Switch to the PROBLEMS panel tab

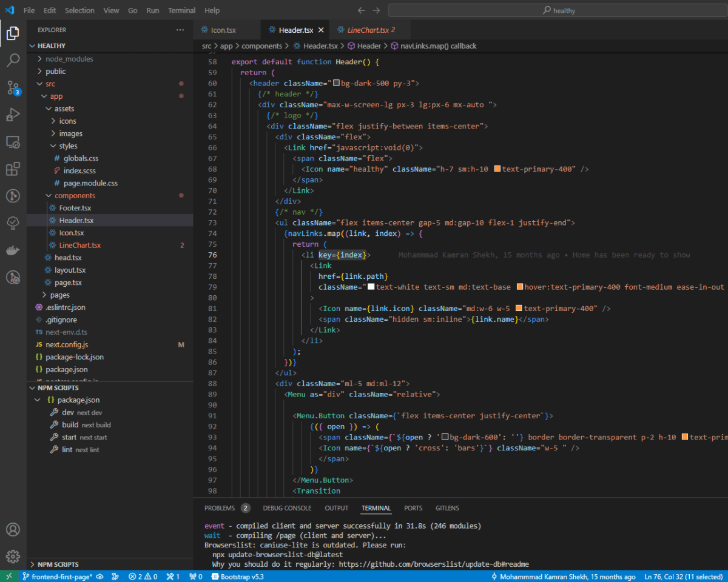(x=219, y=508)
